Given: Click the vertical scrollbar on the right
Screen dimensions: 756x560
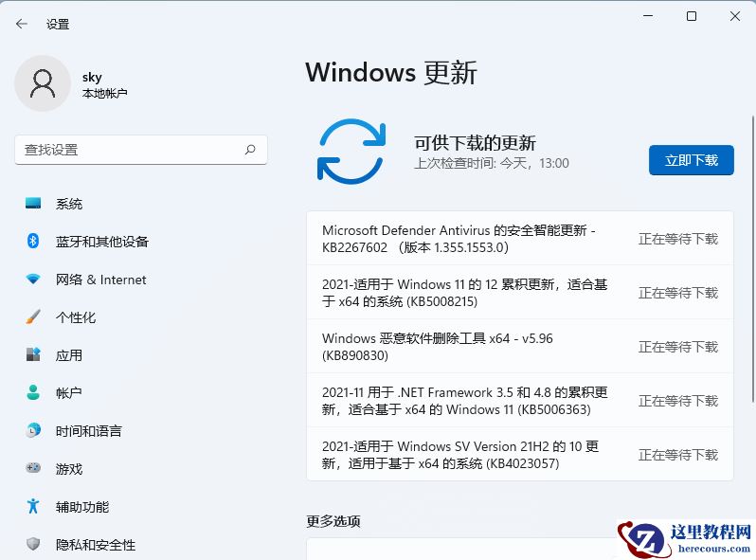Looking at the screenshot, I should [752, 258].
